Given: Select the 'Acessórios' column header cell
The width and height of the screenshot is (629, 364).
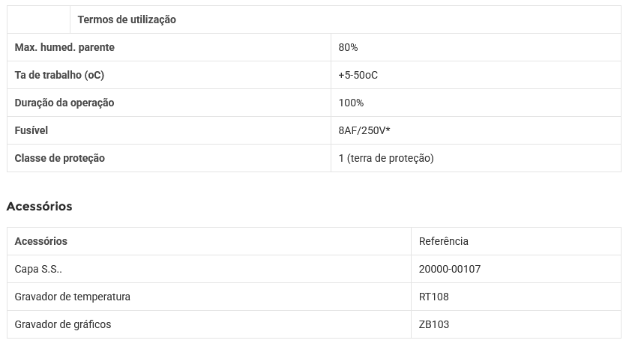Looking at the screenshot, I should pos(41,241).
